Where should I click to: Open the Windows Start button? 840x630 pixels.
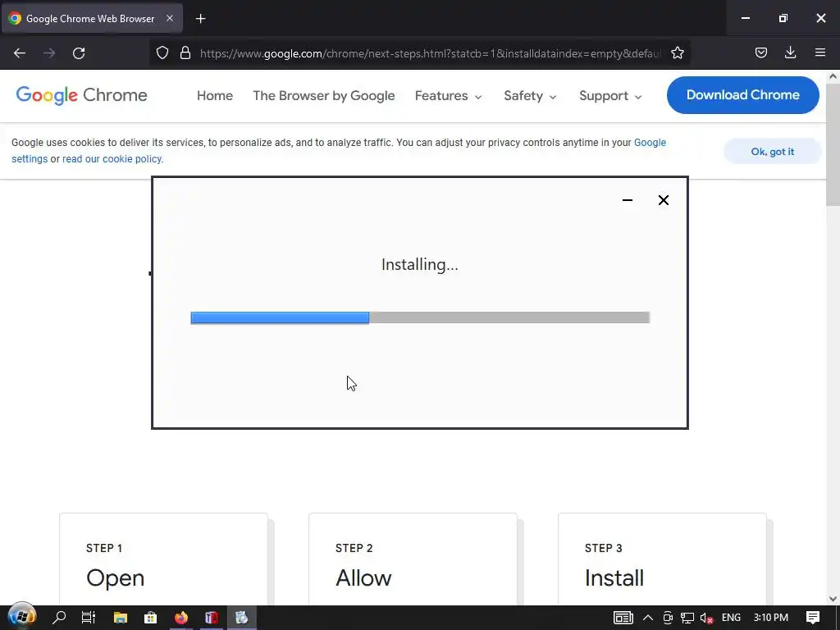pos(21,618)
